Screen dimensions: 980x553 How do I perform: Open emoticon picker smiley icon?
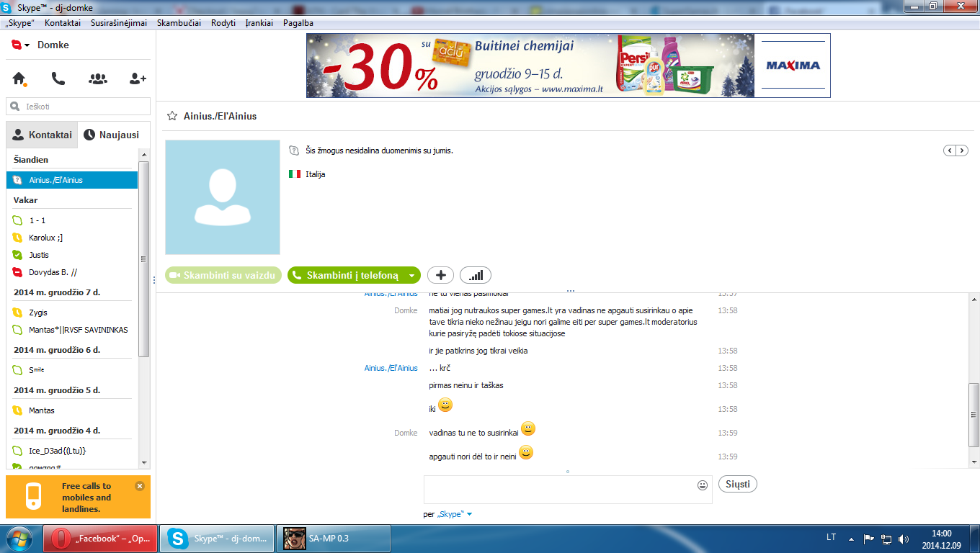[703, 485]
